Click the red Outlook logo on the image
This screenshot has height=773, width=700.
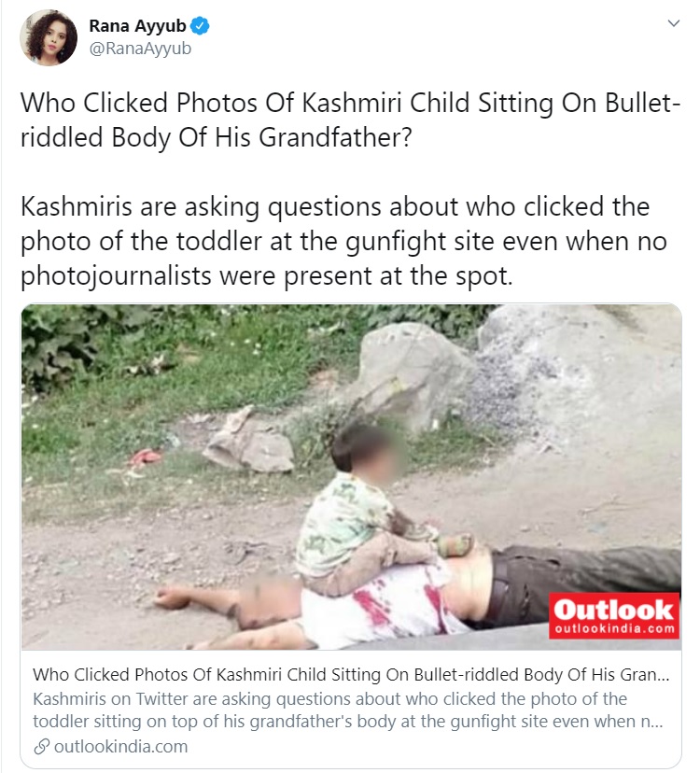coord(614,616)
